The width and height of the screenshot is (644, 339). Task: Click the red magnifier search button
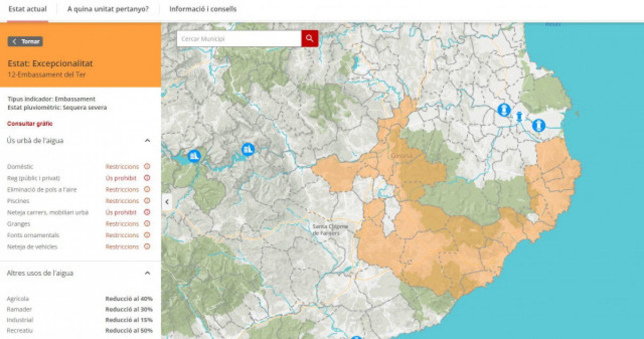(310, 39)
